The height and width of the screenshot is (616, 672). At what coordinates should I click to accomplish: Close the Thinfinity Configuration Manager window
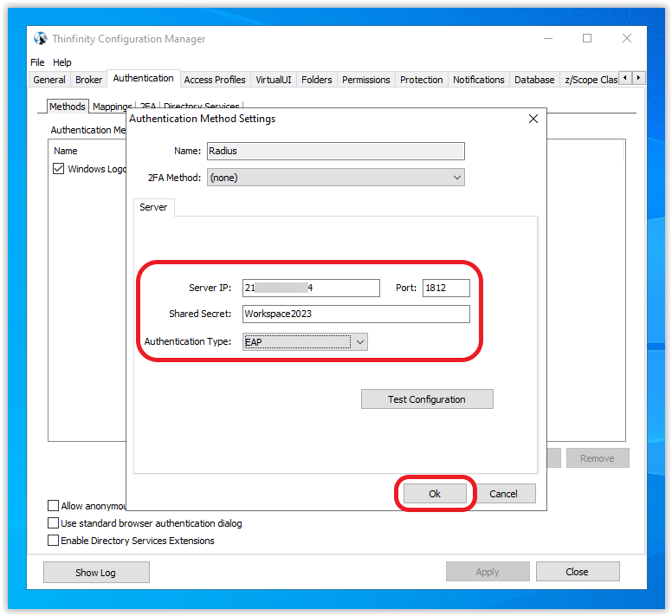click(627, 39)
